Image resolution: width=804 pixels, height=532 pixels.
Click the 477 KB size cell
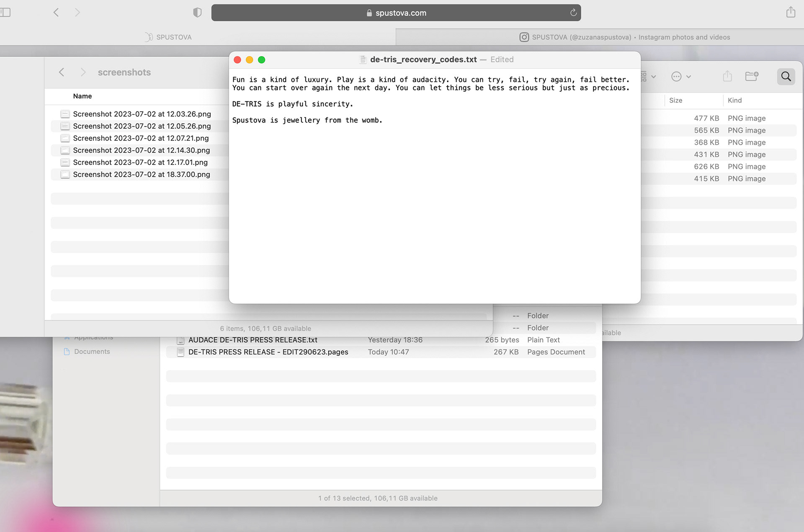706,118
